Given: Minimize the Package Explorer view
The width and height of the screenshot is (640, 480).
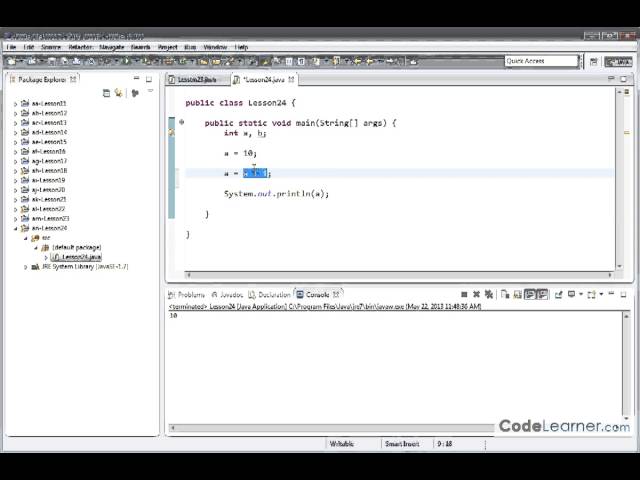Looking at the screenshot, I should pos(137,78).
